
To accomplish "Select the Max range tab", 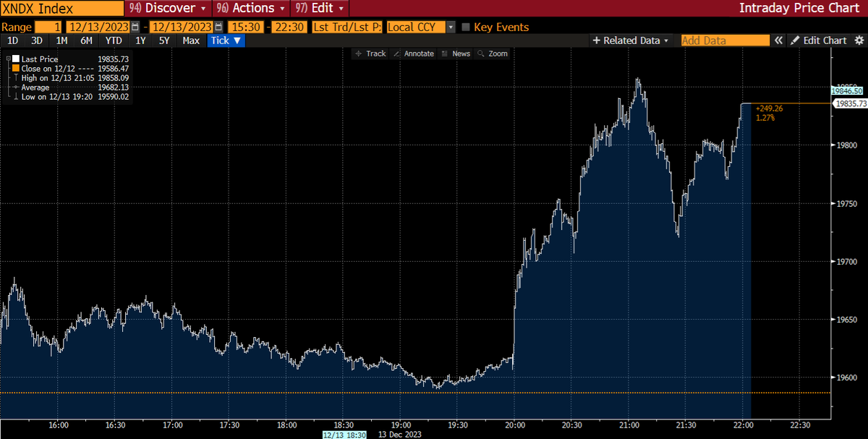I will coord(191,41).
